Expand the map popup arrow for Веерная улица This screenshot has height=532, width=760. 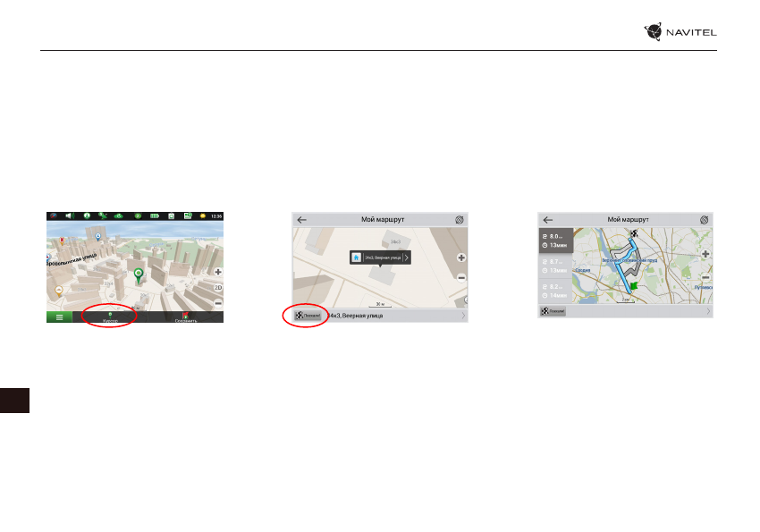[406, 258]
